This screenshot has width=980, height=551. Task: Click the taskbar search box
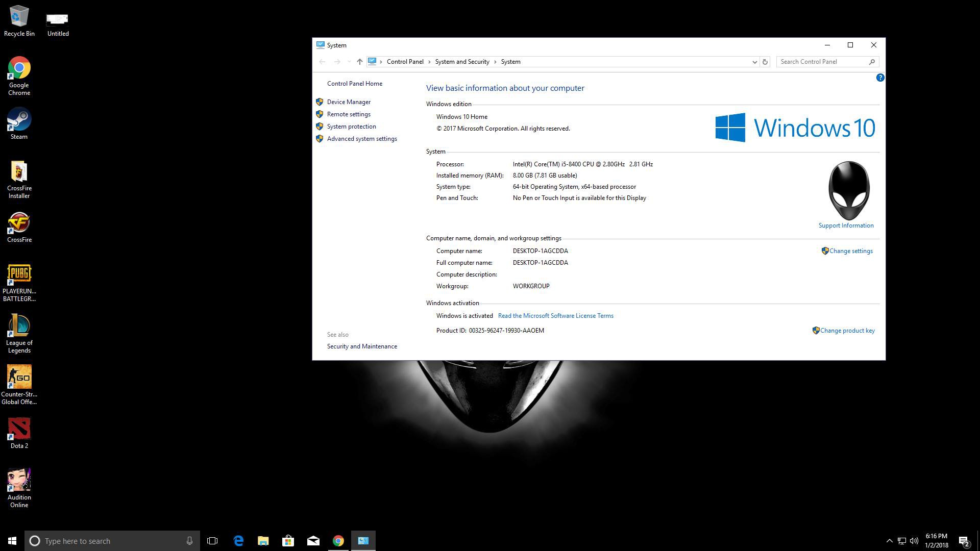112,541
